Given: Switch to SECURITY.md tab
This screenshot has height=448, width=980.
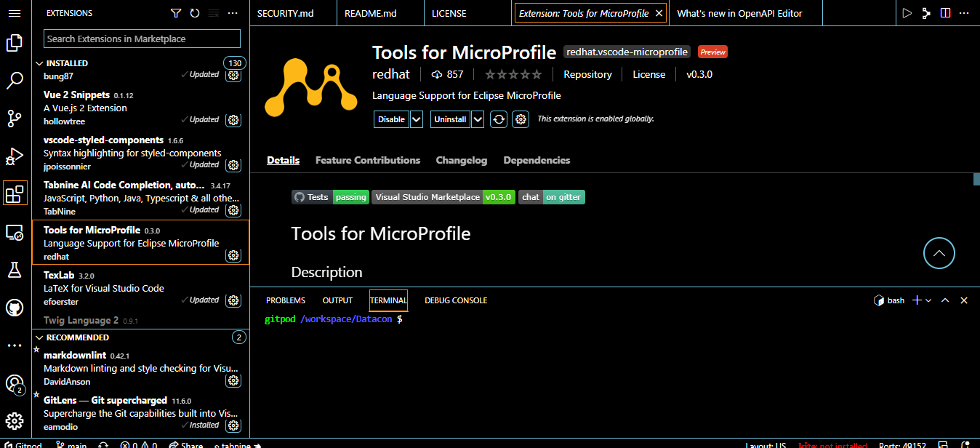Looking at the screenshot, I should coord(294,13).
